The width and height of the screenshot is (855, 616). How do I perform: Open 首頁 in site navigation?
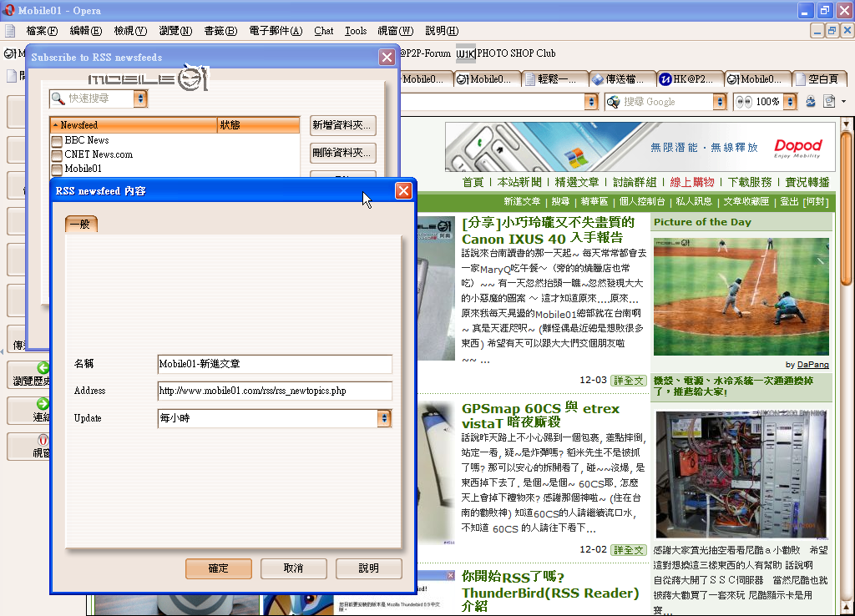click(473, 182)
